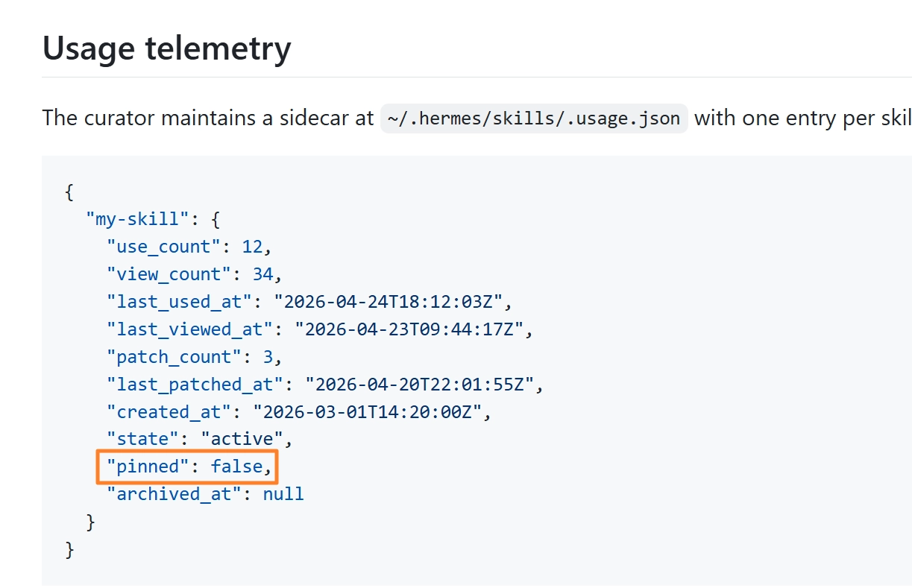Screen dimensions: 912x588
Task: Click the value 34 of view_count
Action: pyautogui.click(x=263, y=274)
